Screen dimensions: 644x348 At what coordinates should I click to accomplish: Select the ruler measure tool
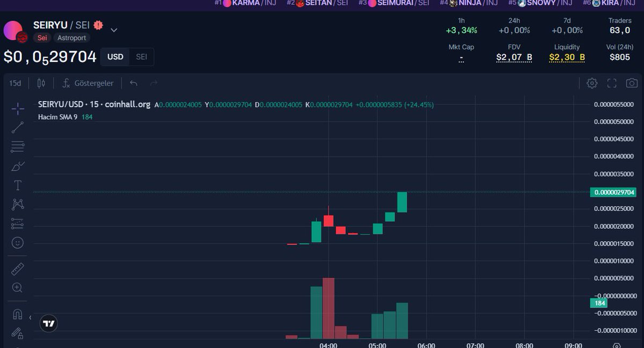click(x=18, y=269)
